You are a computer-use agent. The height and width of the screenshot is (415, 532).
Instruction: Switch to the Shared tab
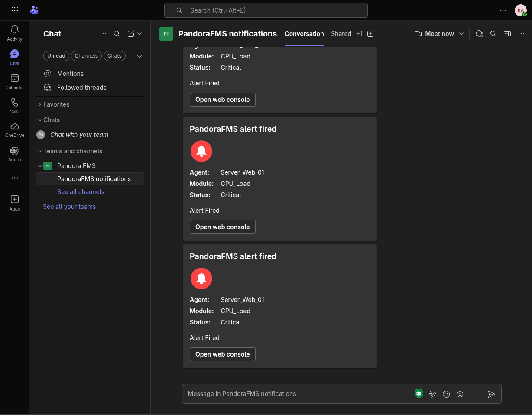click(x=341, y=34)
